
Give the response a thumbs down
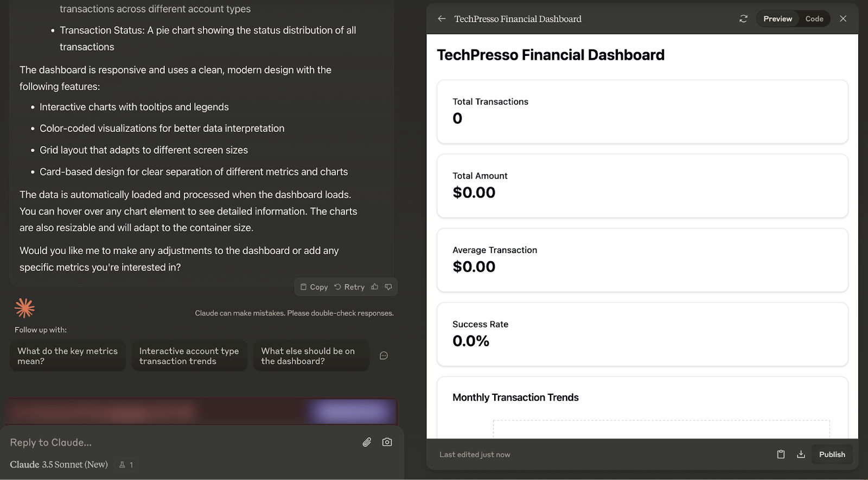point(388,287)
